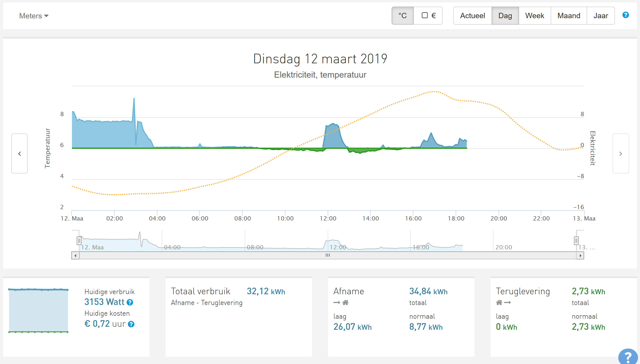
Task: Open the Meters dropdown menu
Action: [34, 16]
